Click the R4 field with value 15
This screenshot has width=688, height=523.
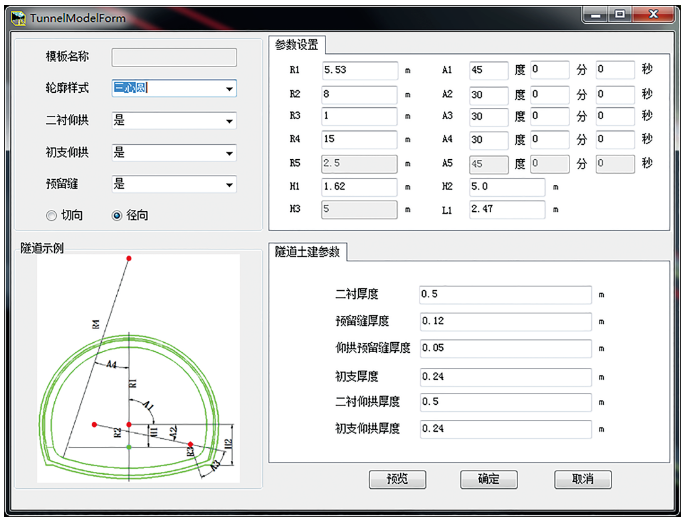click(360, 139)
